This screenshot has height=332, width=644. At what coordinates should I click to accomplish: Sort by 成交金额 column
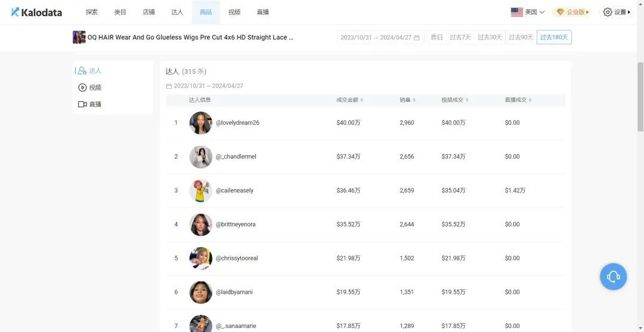click(349, 100)
